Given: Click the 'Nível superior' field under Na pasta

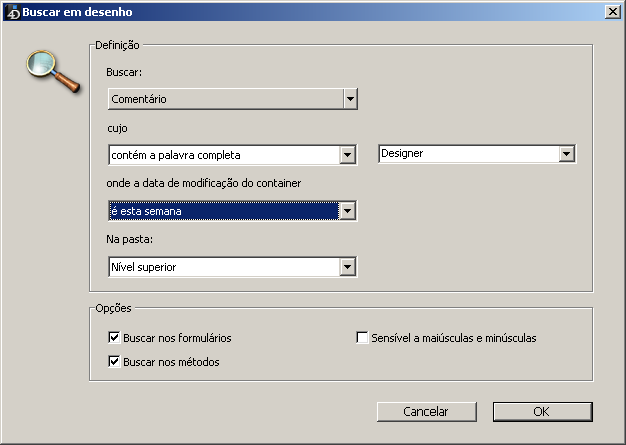Looking at the screenshot, I should 223,267.
